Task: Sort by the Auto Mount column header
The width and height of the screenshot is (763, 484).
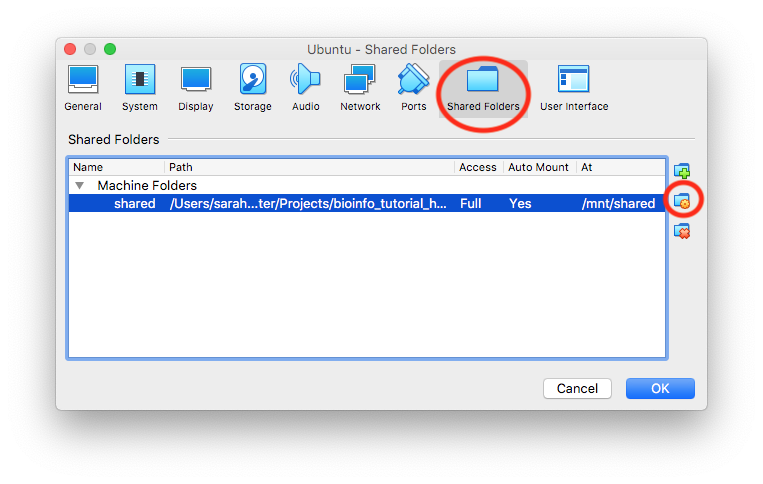Action: click(x=540, y=167)
